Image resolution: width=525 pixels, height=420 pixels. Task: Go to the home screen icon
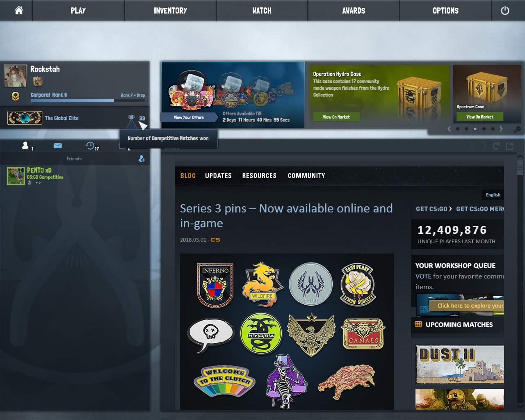[x=19, y=10]
